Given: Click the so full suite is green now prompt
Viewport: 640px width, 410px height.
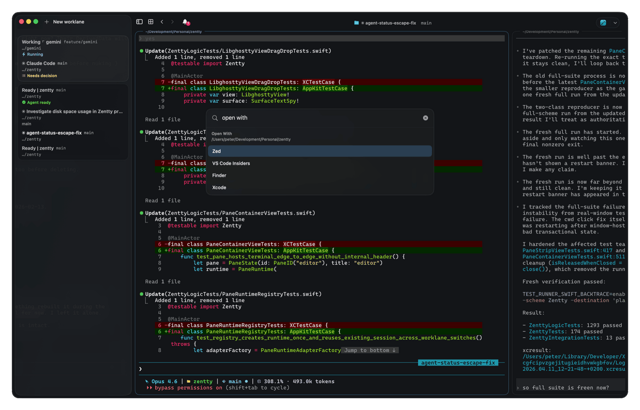Looking at the screenshot, I should coord(565,388).
